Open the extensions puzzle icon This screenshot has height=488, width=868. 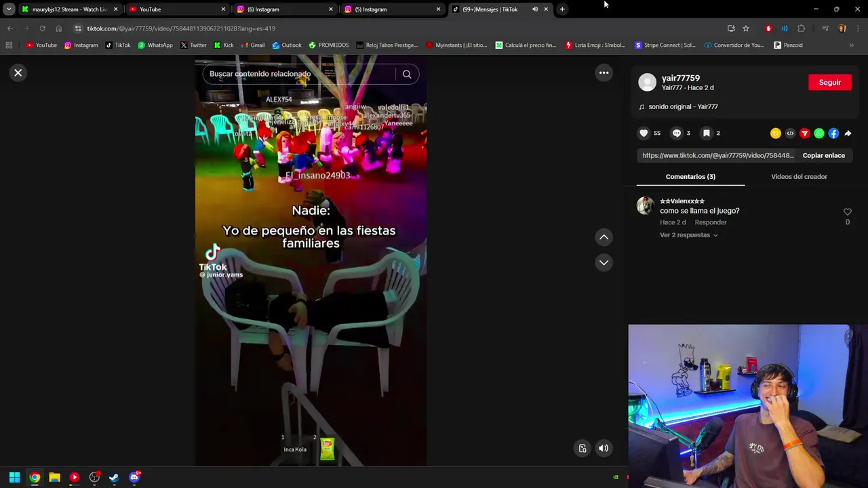tap(801, 28)
